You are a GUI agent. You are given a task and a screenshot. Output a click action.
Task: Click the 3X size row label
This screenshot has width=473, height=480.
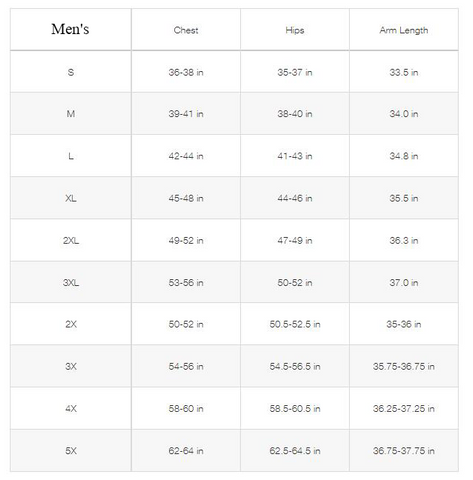pyautogui.click(x=71, y=366)
